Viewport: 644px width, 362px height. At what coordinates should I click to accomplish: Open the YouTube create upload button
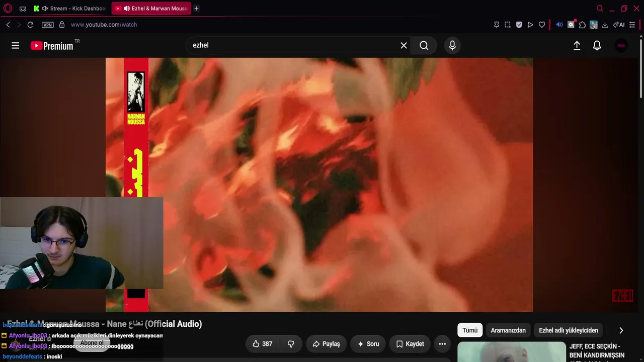tap(577, 46)
